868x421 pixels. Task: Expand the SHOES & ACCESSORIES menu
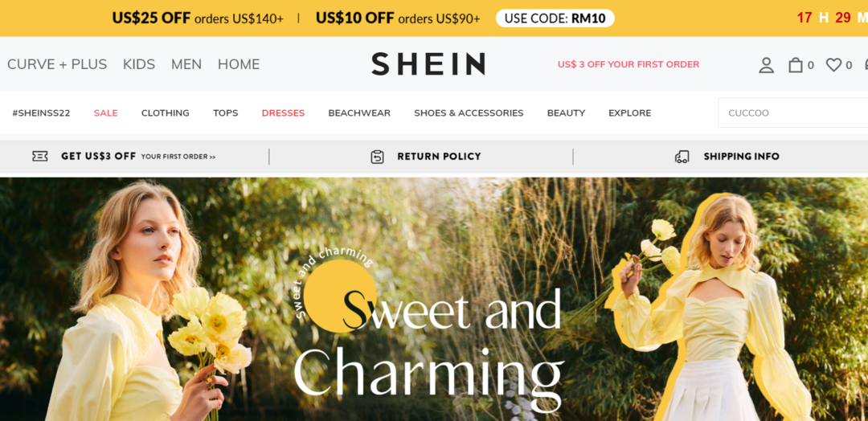click(469, 112)
